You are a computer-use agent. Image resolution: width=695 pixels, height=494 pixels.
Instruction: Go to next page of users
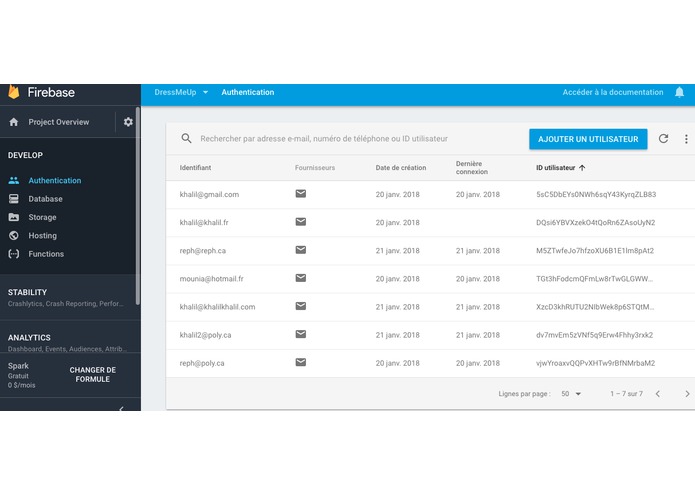[x=687, y=394]
